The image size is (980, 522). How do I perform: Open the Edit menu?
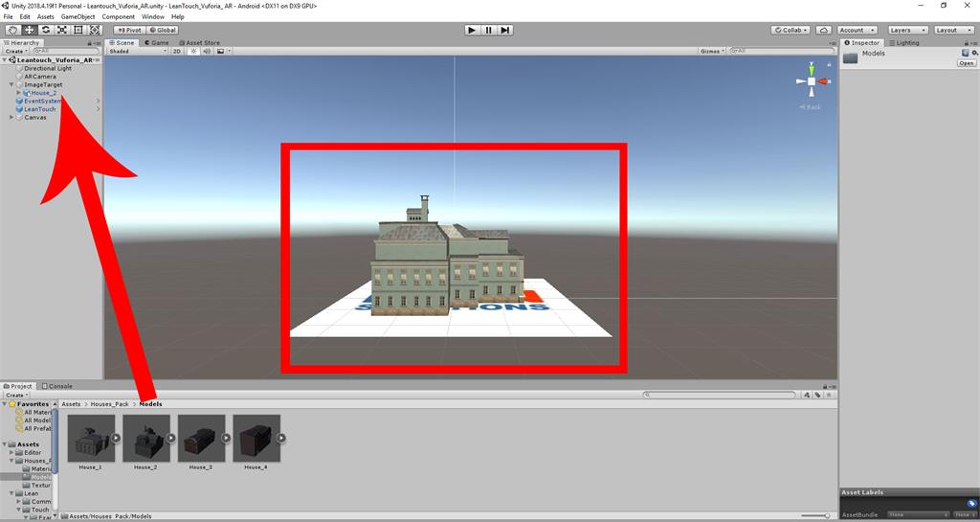point(24,17)
